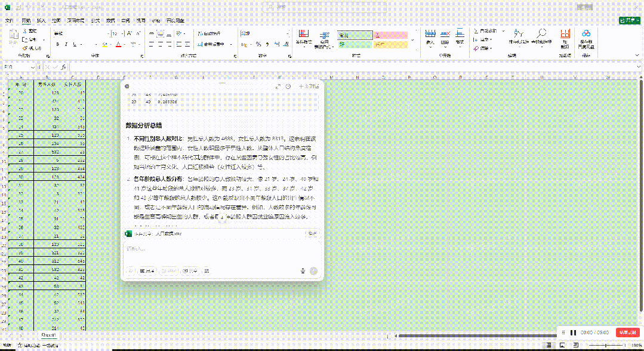Image resolution: width=644 pixels, height=351 pixels.
Task: Decrease font size with smaller A
Action: [138, 33]
